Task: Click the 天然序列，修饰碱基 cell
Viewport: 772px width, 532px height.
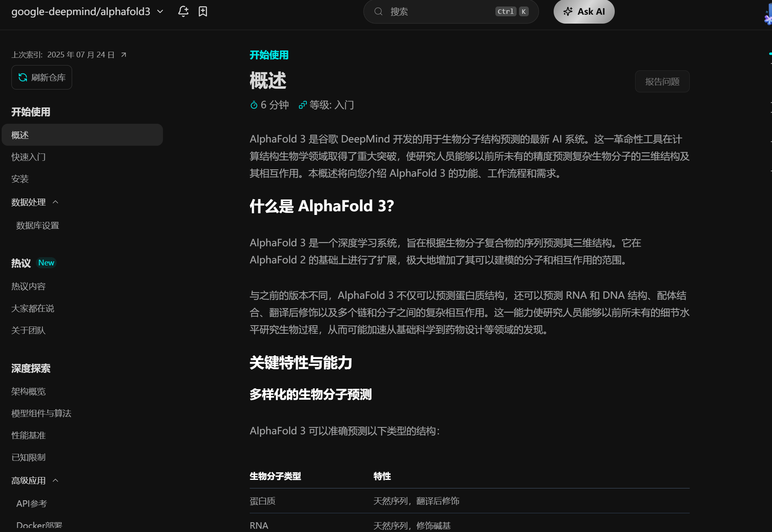Action: coord(412,525)
